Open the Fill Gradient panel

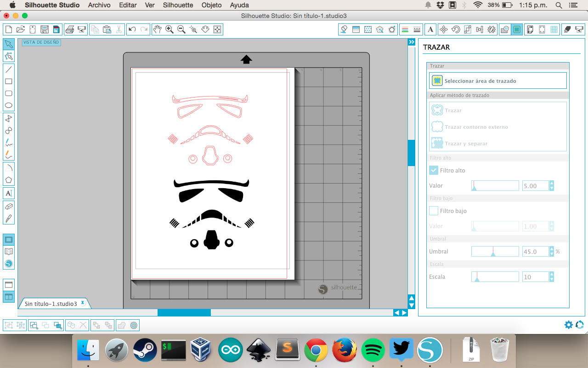click(x=356, y=29)
